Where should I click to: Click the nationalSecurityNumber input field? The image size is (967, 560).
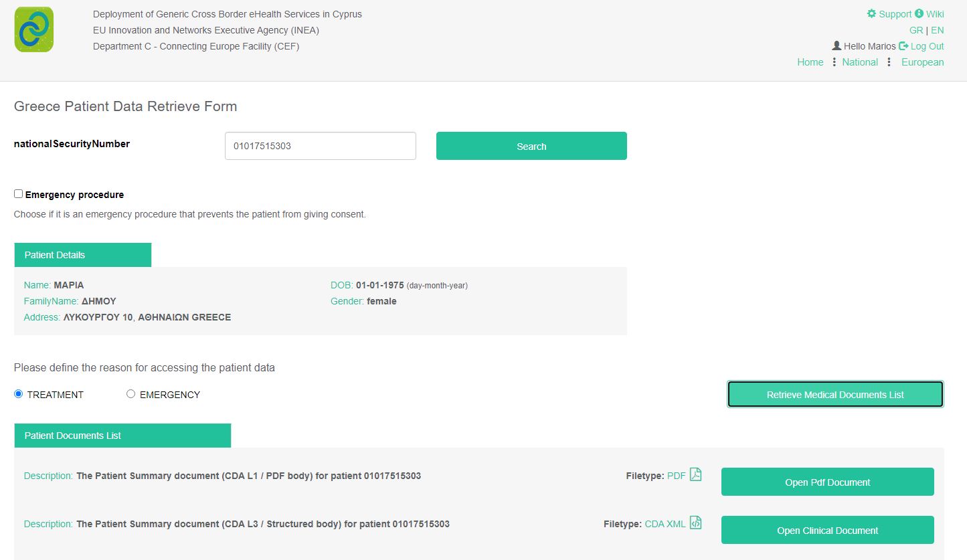[320, 146]
